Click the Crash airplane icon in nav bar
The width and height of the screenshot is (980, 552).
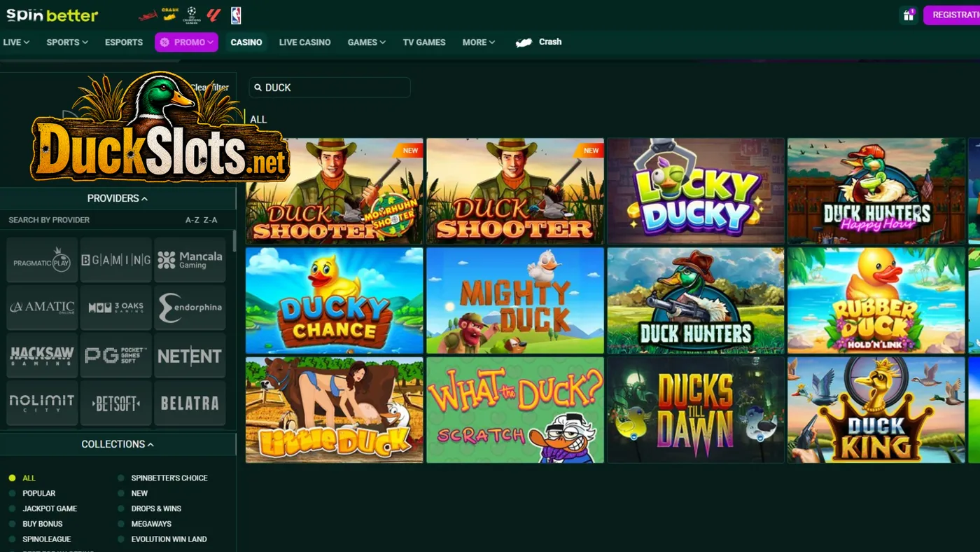pos(524,43)
